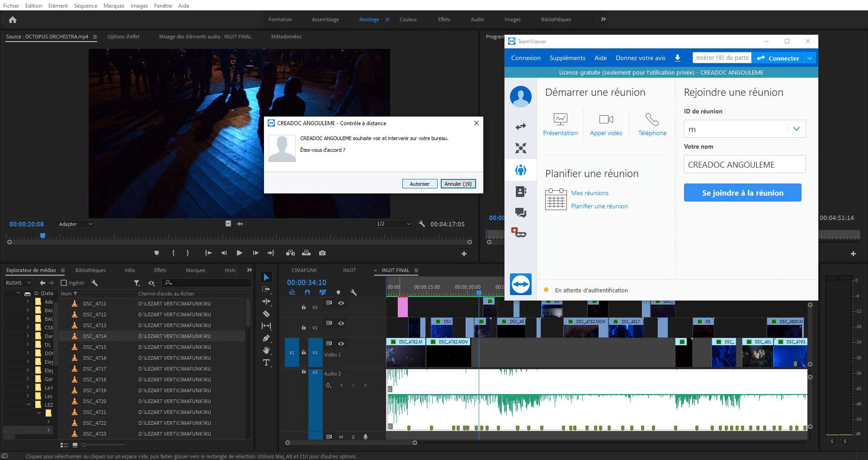The height and width of the screenshot is (460, 868).
Task: Open Connecter options dropdown arrow
Action: [810, 58]
